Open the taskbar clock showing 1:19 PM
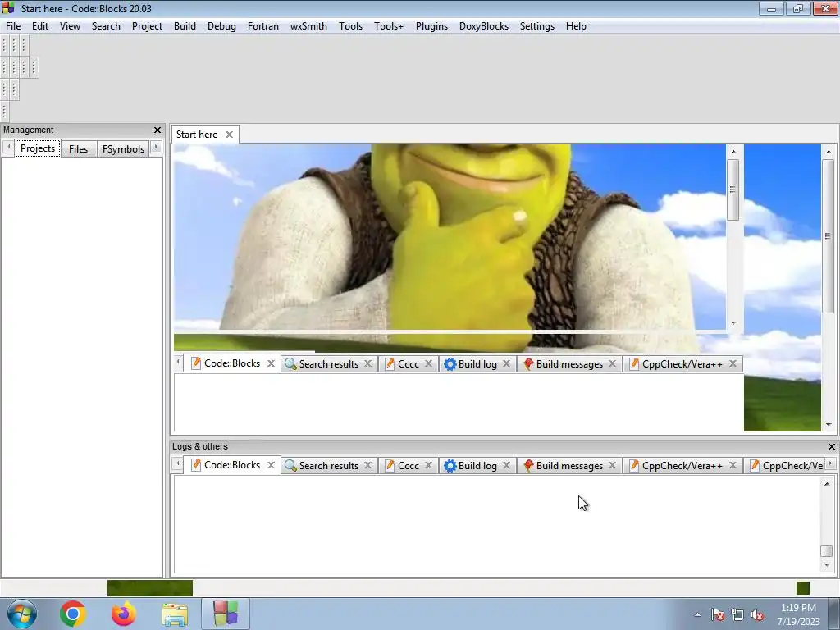840x630 pixels. (x=798, y=614)
